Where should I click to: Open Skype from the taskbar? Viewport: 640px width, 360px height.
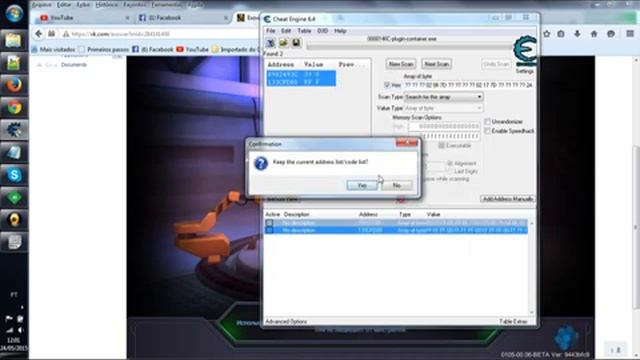[x=14, y=175]
